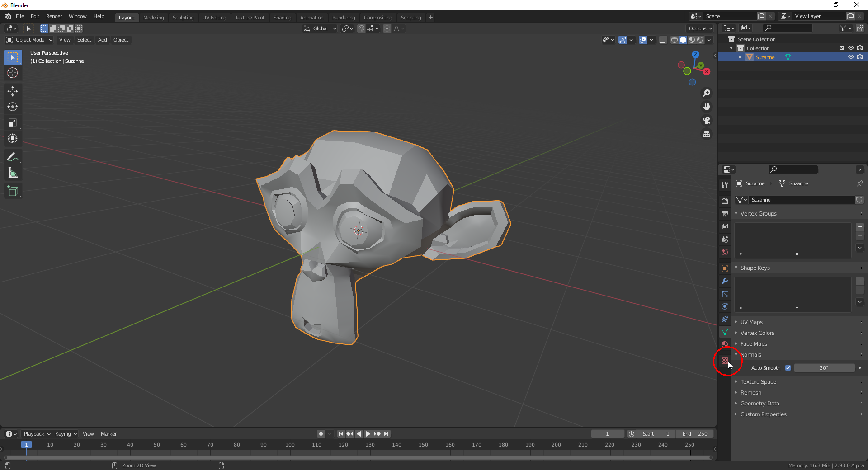The height and width of the screenshot is (470, 868).
Task: Toggle camera view icon in viewport
Action: click(x=707, y=120)
